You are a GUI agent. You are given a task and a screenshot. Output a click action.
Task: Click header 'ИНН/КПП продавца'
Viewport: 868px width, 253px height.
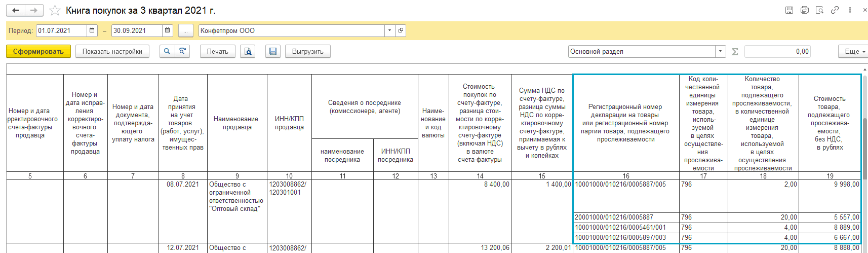(x=289, y=123)
